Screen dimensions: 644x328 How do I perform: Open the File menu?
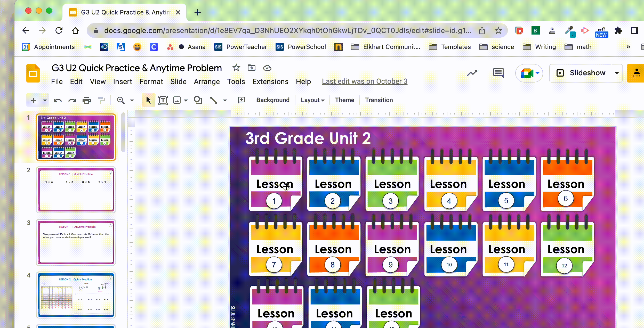[x=57, y=81]
